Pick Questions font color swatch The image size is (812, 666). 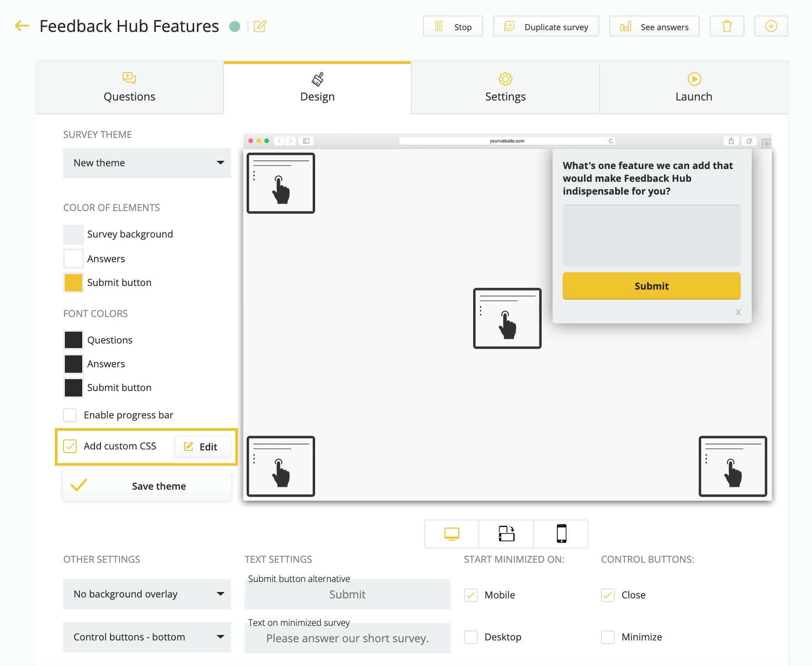(74, 340)
